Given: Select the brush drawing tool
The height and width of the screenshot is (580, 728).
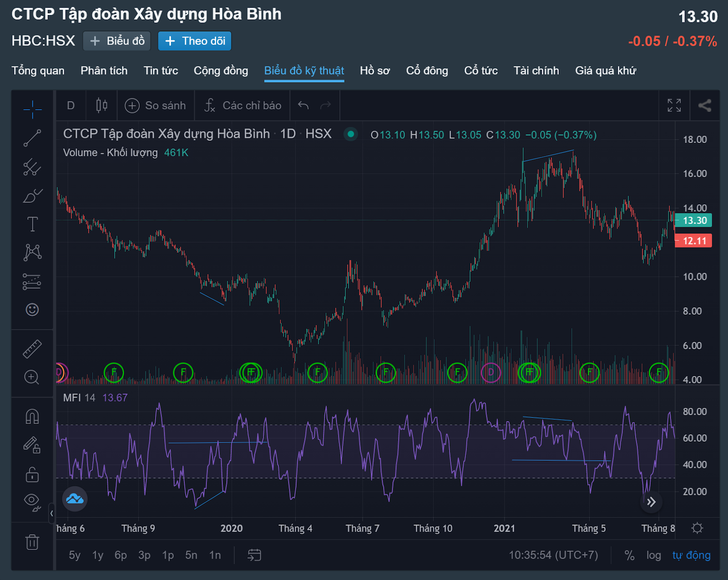Looking at the screenshot, I should (x=32, y=196).
